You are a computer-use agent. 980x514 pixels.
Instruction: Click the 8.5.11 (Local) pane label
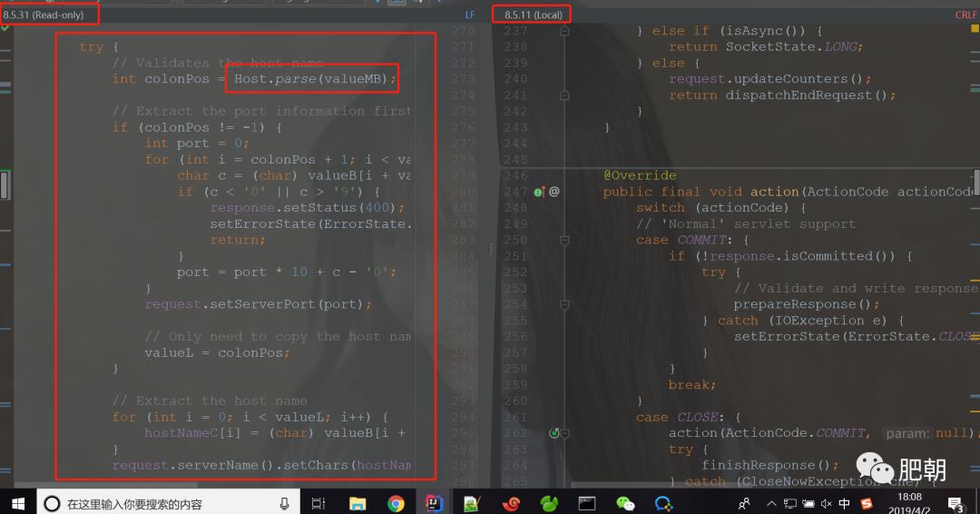coord(534,15)
